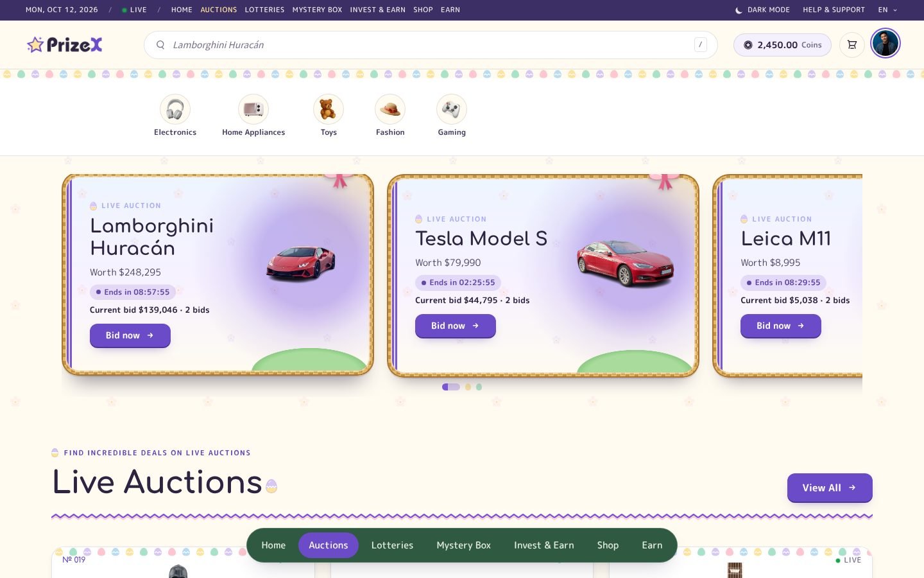Click the slash shortcut key badge
This screenshot has height=578, width=924.
click(700, 44)
